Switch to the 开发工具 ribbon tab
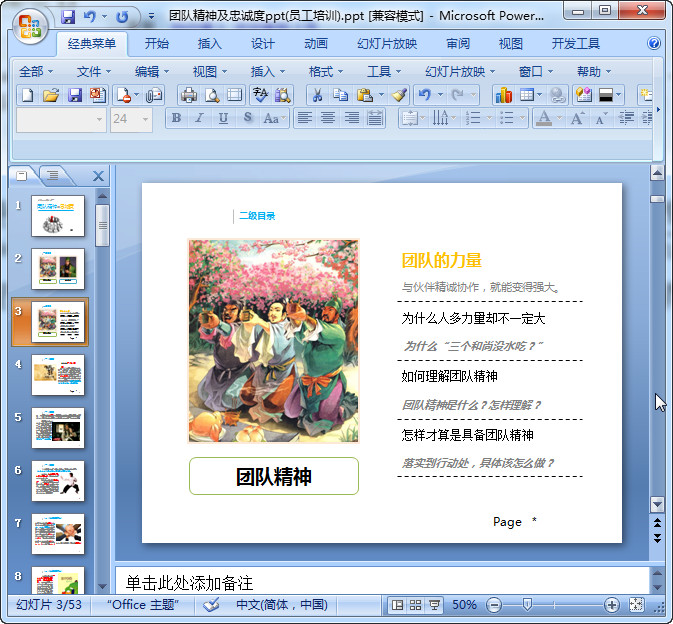 tap(576, 44)
